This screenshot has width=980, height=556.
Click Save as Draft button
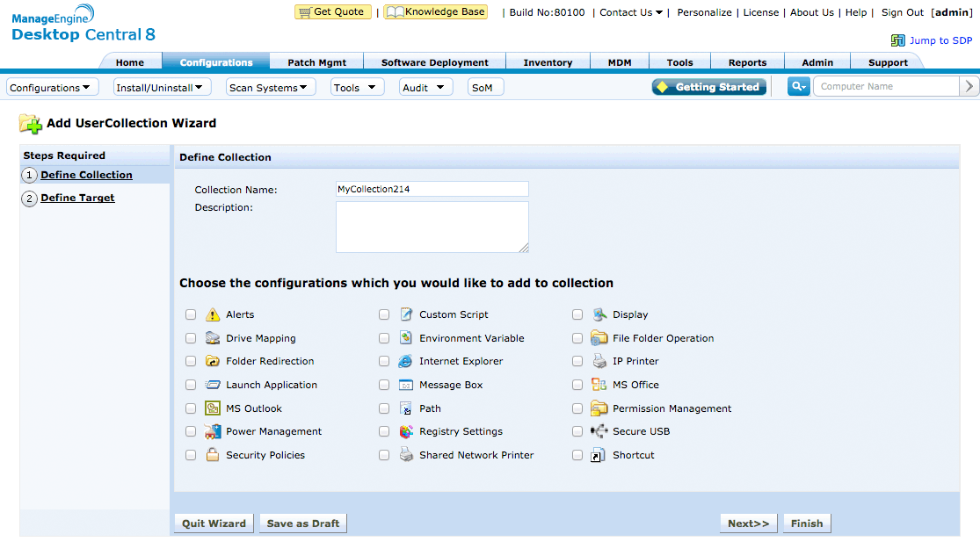click(302, 524)
